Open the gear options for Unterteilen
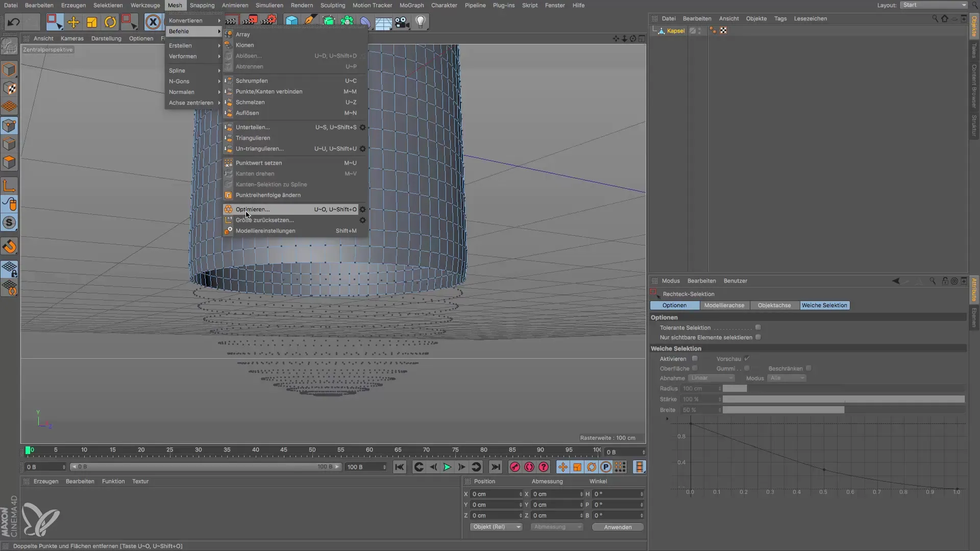 pos(362,127)
